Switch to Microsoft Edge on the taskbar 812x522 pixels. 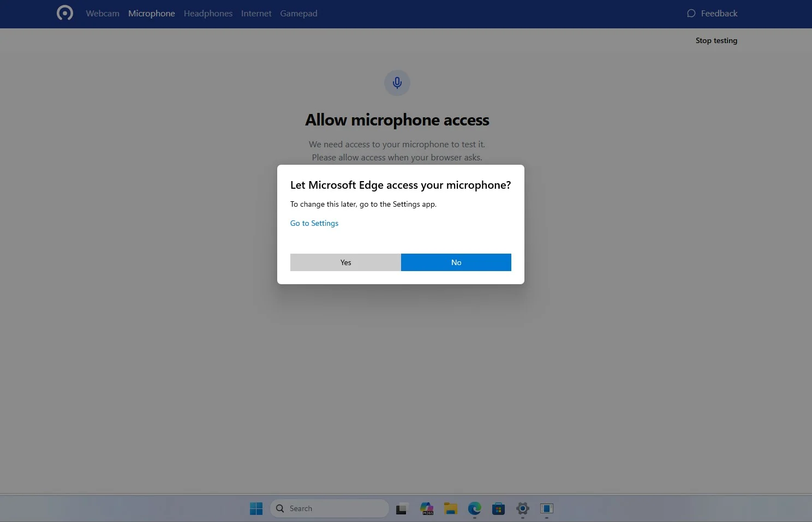pyautogui.click(x=475, y=508)
